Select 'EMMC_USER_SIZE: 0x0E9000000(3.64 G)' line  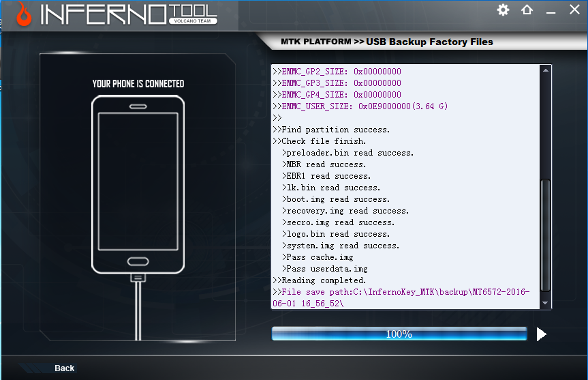click(360, 106)
